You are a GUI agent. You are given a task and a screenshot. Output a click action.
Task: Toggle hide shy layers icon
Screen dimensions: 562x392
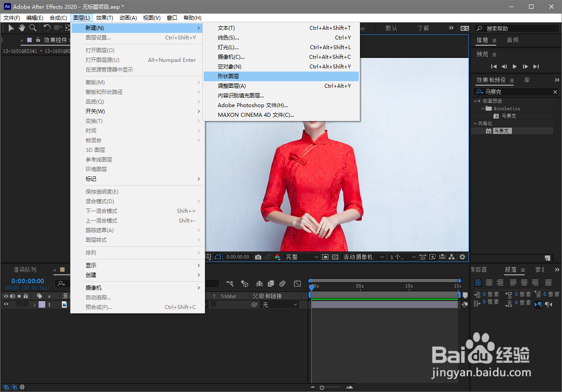pos(259,284)
